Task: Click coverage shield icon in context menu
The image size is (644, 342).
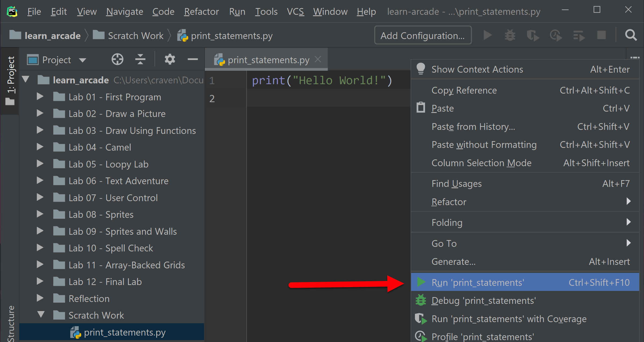Action: [421, 319]
